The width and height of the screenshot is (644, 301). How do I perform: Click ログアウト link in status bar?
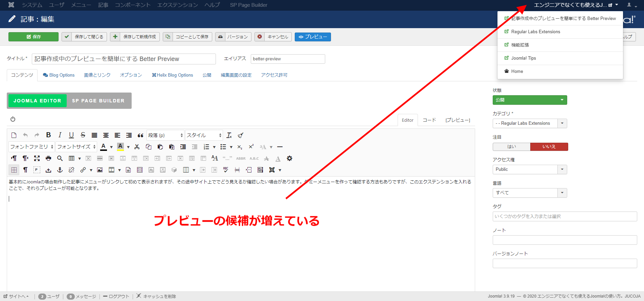116,296
